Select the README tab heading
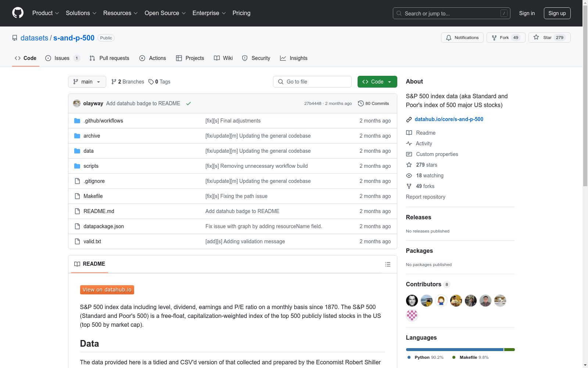Image resolution: width=588 pixels, height=368 pixels. pyautogui.click(x=90, y=264)
